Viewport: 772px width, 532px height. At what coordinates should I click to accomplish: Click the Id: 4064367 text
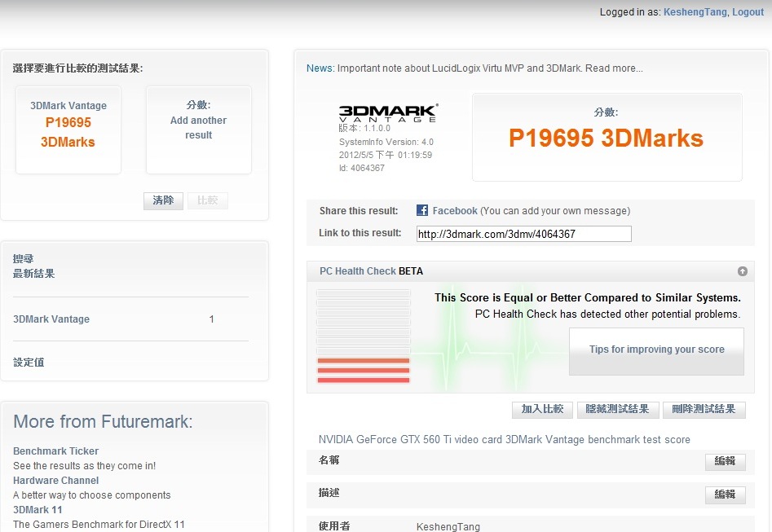coord(362,168)
